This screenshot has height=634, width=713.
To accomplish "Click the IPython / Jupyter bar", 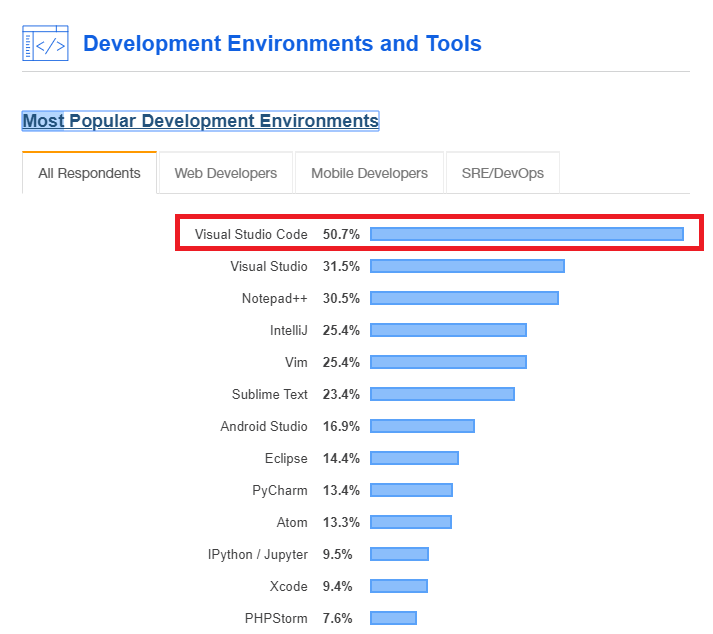I will tap(399, 555).
